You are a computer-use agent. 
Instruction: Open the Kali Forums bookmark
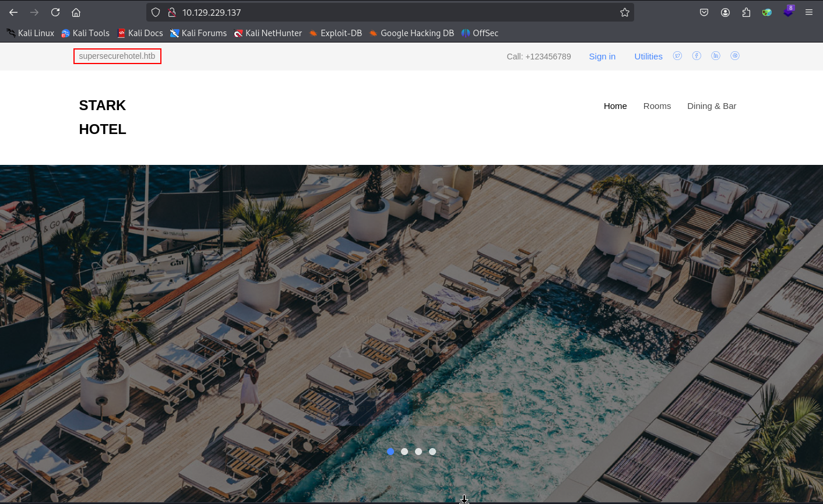click(x=198, y=33)
